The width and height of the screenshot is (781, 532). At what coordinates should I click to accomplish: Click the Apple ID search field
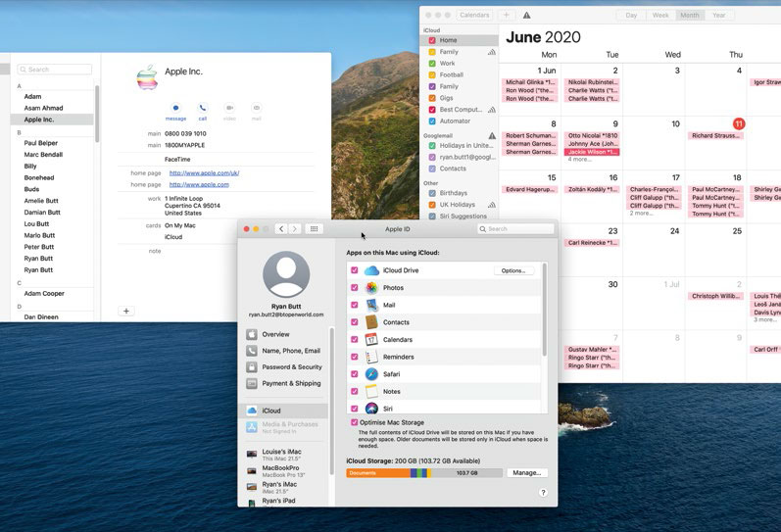tap(515, 228)
